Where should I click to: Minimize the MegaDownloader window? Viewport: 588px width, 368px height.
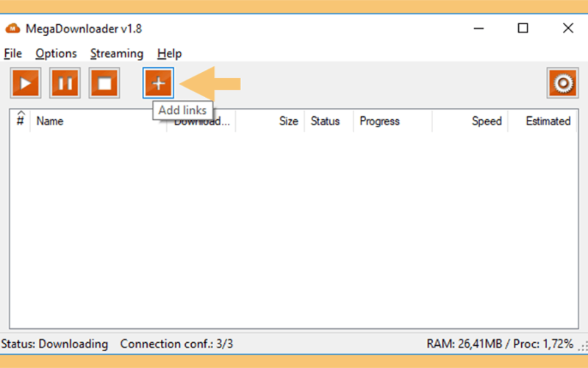pos(478,28)
